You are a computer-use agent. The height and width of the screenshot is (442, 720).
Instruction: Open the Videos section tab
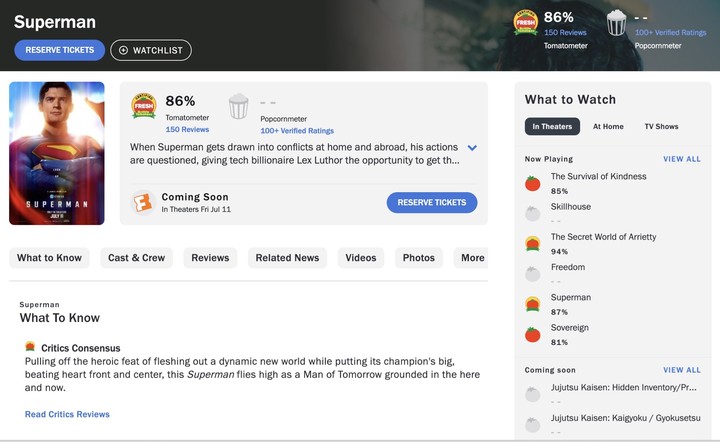(x=361, y=258)
